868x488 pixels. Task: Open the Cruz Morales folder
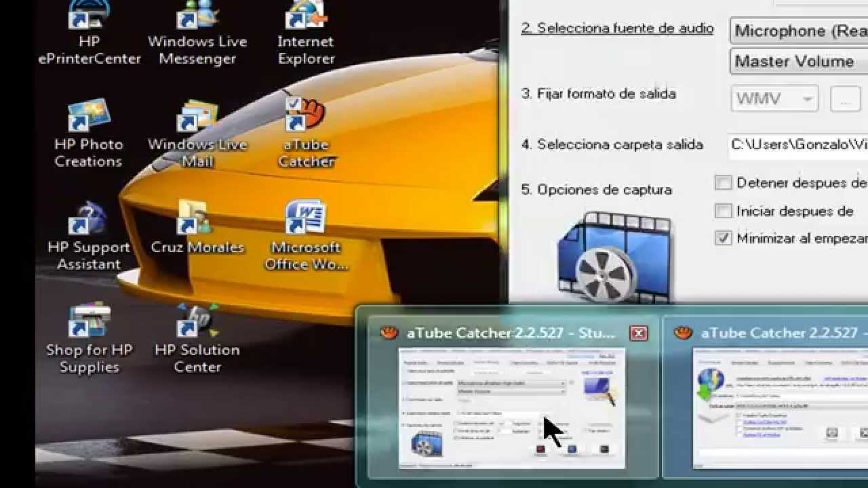197,228
